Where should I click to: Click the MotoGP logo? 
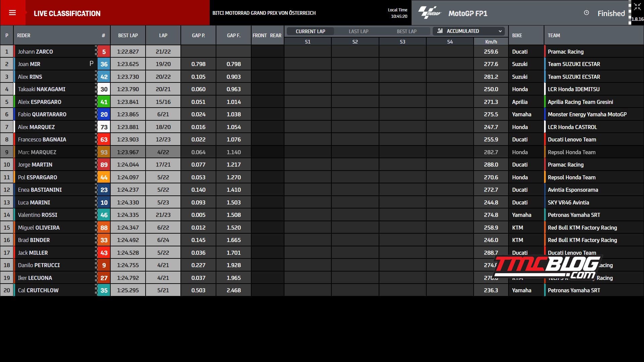tap(429, 13)
